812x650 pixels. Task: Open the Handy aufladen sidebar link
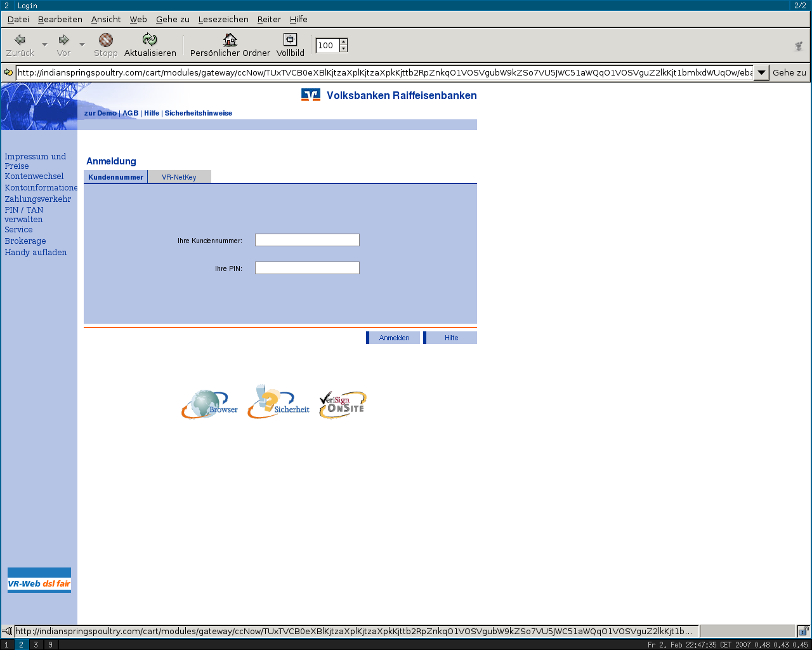pos(36,253)
